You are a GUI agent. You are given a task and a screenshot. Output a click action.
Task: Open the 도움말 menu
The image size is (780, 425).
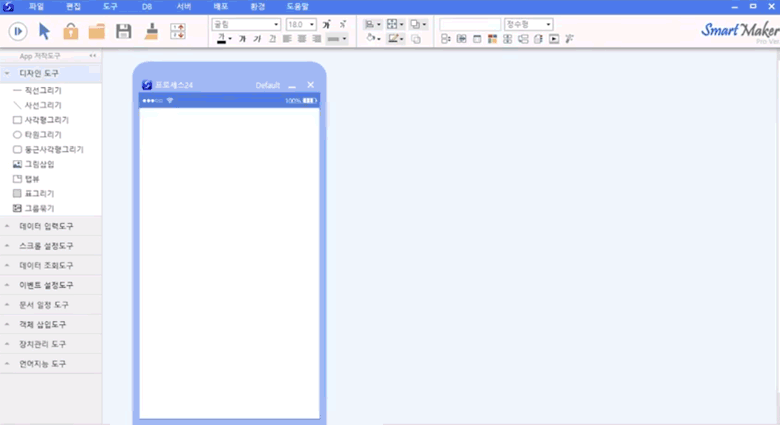[x=298, y=6]
